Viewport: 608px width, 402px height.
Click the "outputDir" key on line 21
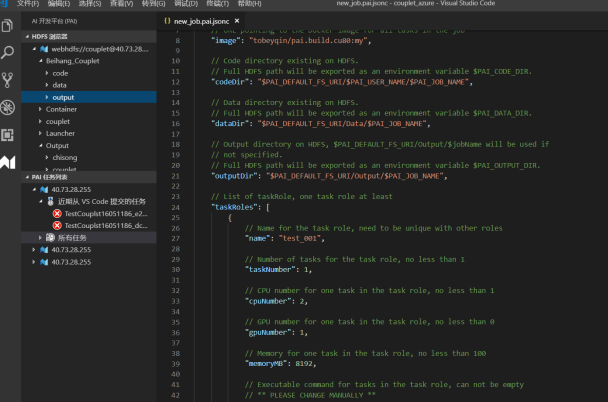click(234, 176)
